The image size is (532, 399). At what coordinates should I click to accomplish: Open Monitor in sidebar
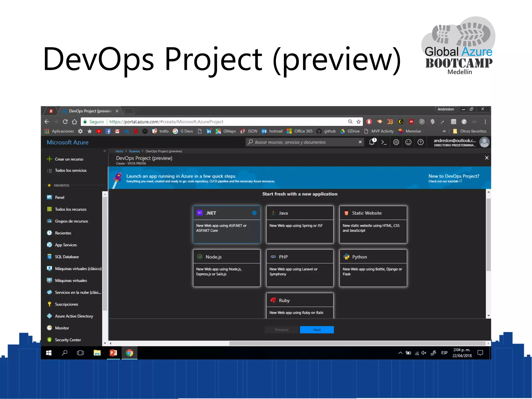[x=58, y=328]
